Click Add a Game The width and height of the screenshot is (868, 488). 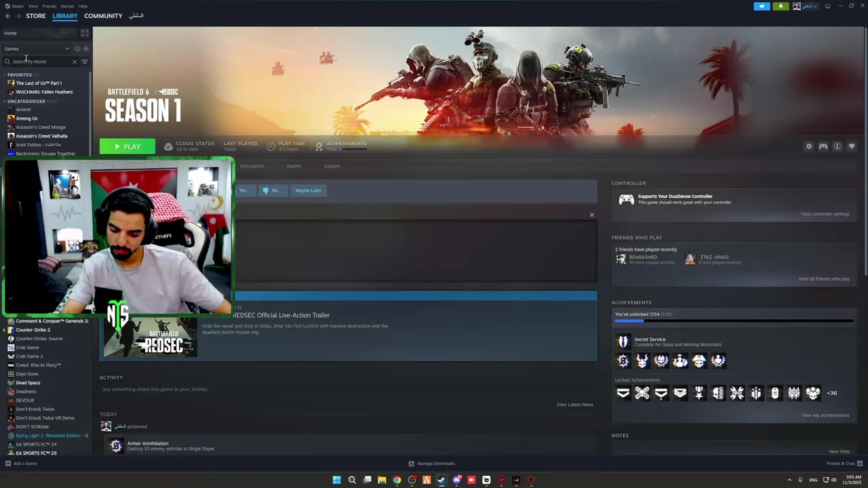click(x=21, y=464)
